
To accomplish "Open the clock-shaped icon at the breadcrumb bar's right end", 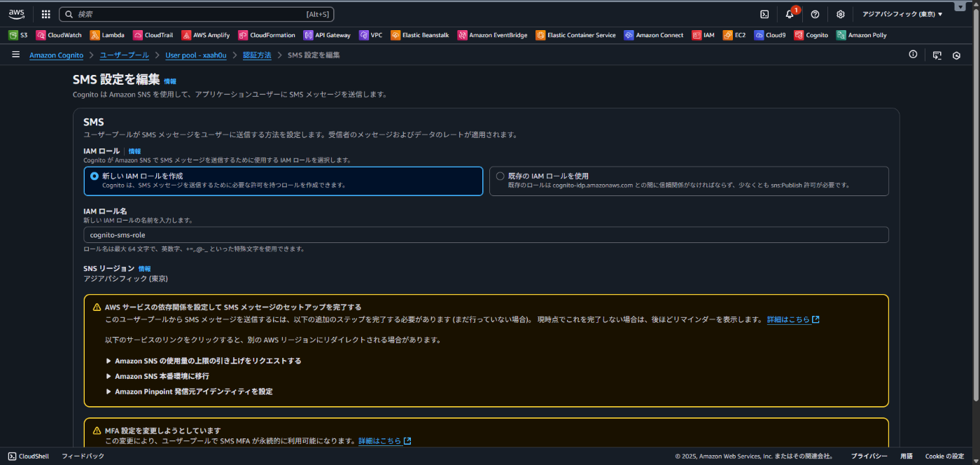I will tap(957, 55).
